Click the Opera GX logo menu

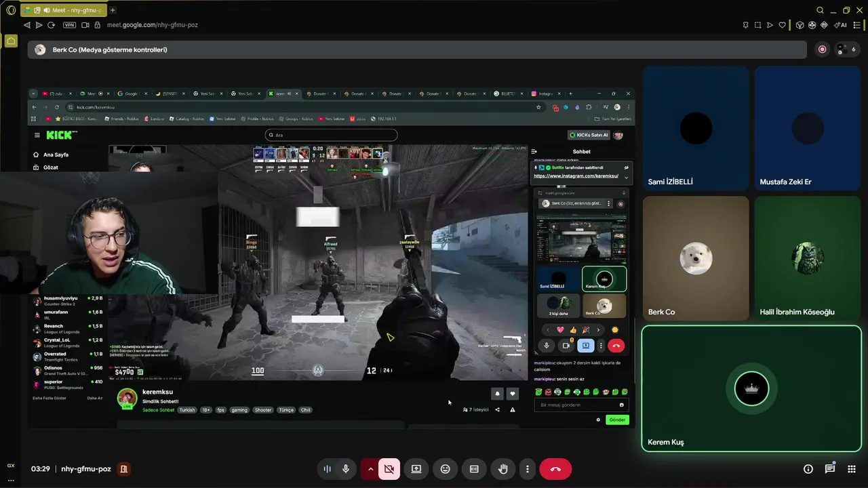click(11, 10)
